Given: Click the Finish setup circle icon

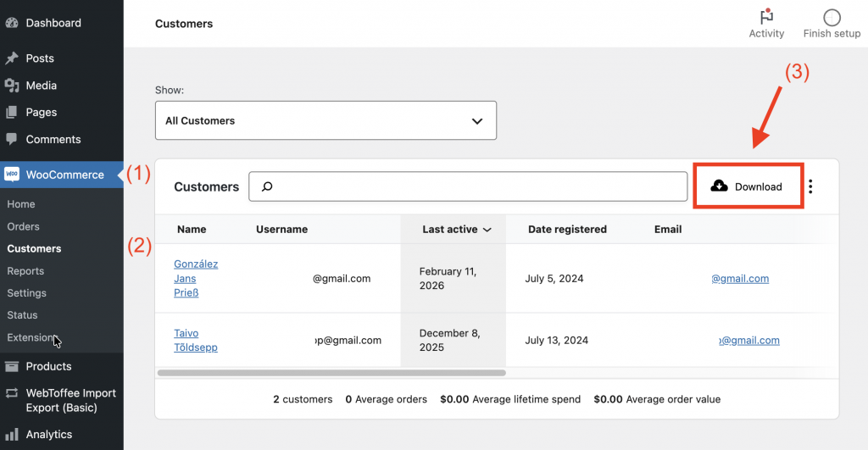Looking at the screenshot, I should [x=832, y=17].
